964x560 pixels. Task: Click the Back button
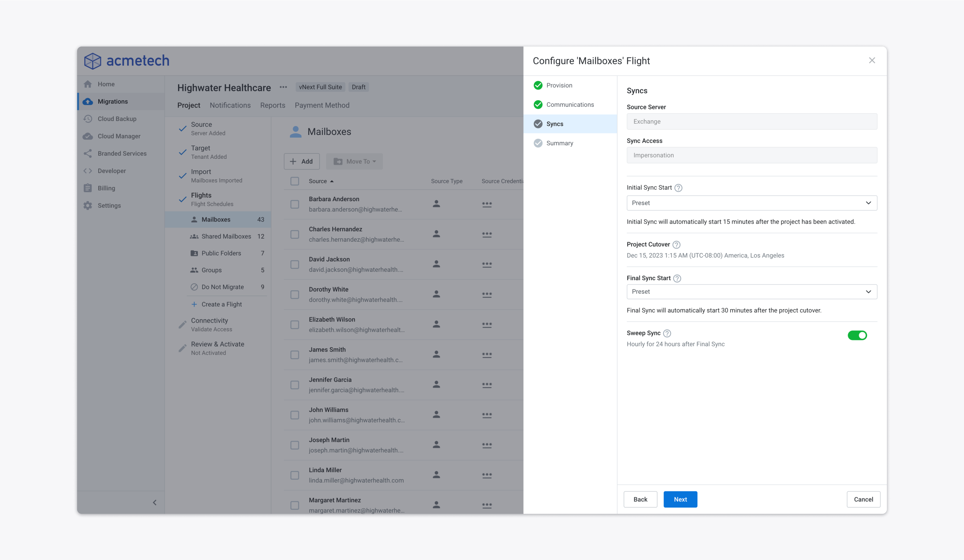640,499
